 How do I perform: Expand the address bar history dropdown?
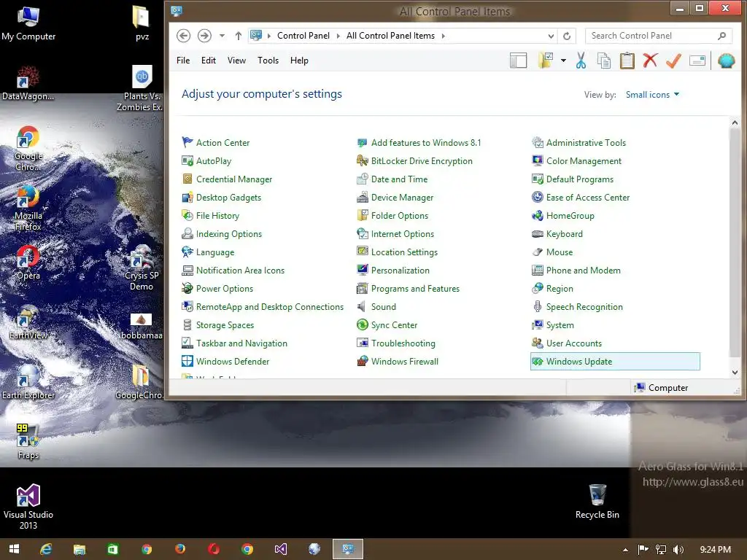[551, 36]
